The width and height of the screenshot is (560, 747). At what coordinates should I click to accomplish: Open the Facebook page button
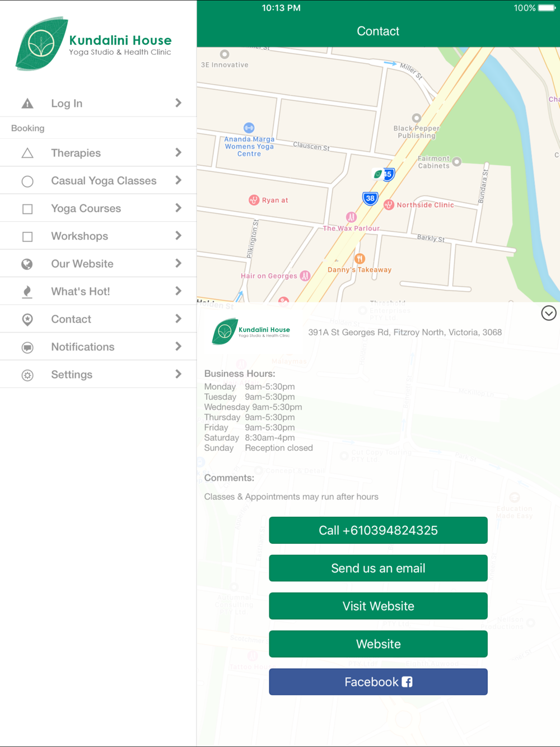pos(378,682)
